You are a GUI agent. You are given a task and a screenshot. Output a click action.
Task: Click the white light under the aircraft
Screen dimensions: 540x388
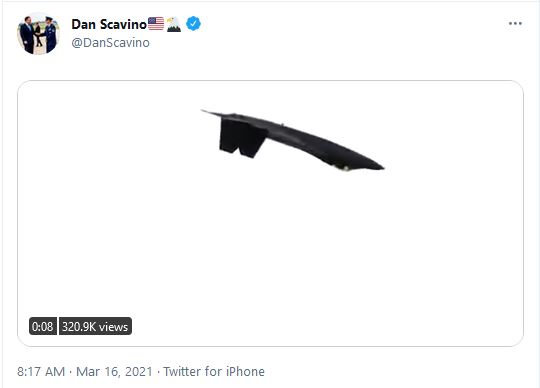pyautogui.click(x=345, y=168)
